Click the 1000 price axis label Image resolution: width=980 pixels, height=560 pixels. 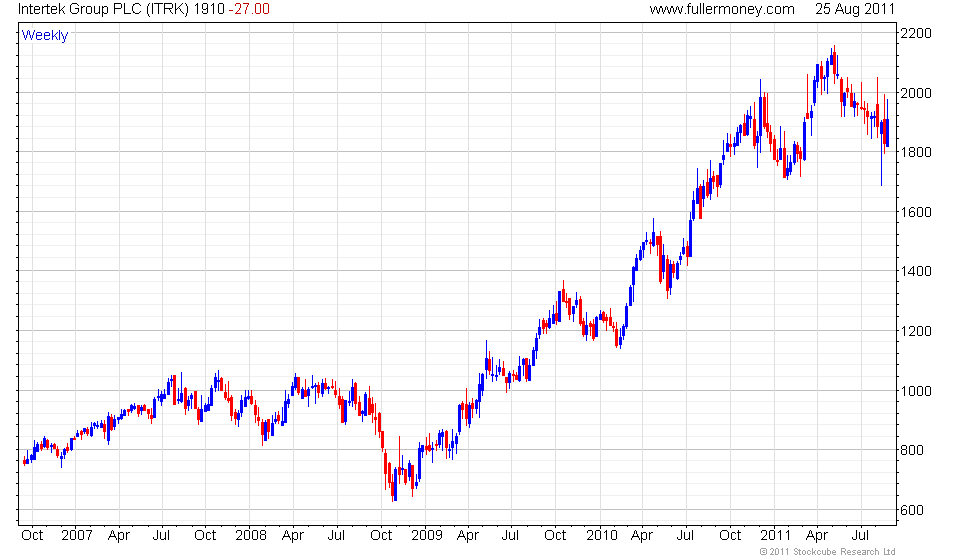916,391
